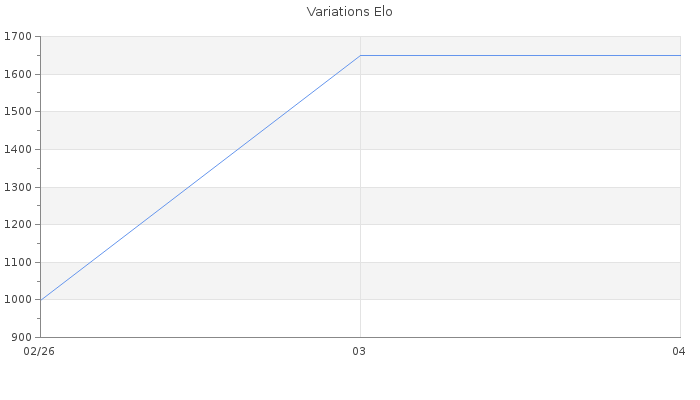Screen dimensions: 700x400
Task: Click the middle of the rising blue line
Action: (x=200, y=177)
